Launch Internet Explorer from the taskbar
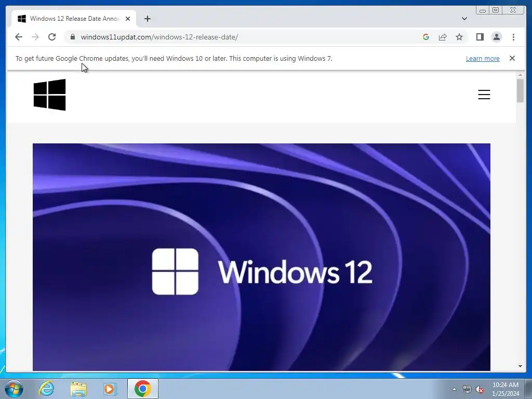The image size is (532, 399). (x=46, y=389)
